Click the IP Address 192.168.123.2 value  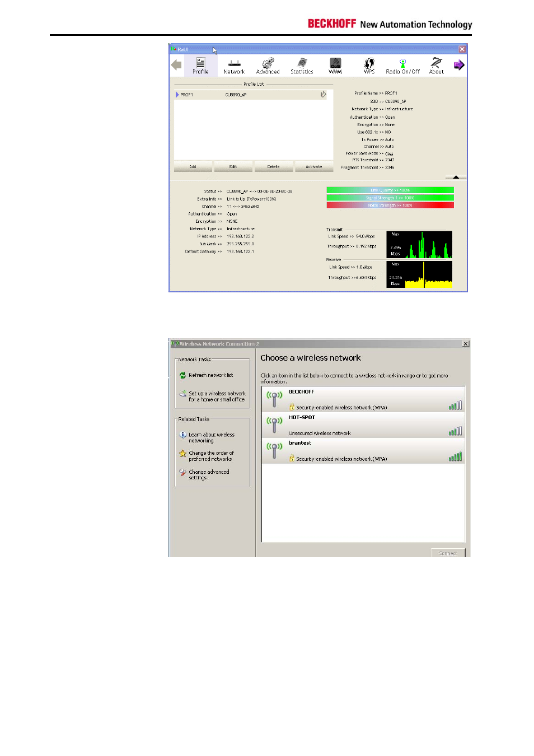(x=240, y=236)
